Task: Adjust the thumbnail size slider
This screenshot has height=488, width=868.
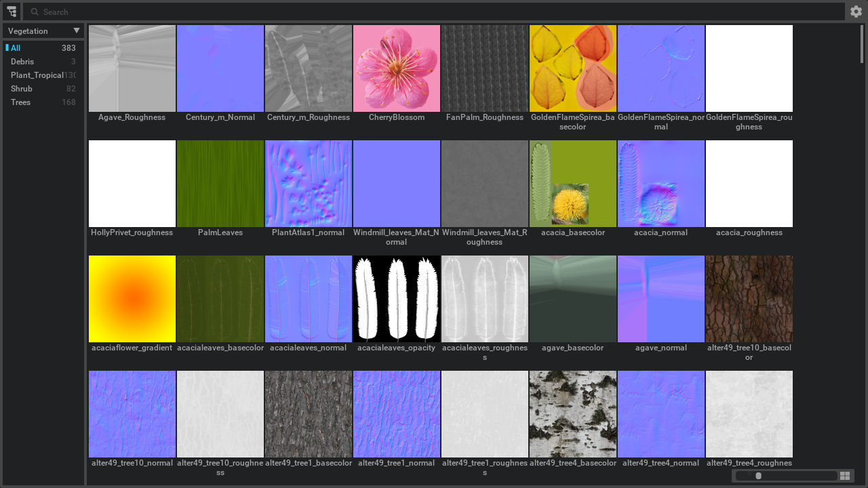Action: tap(759, 476)
